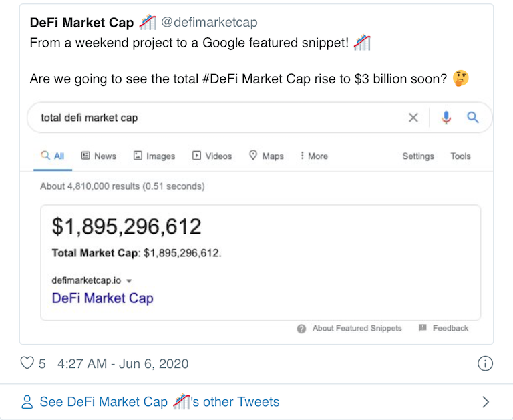The width and height of the screenshot is (513, 420).
Task: Switch to the Images tab
Action: click(x=154, y=156)
